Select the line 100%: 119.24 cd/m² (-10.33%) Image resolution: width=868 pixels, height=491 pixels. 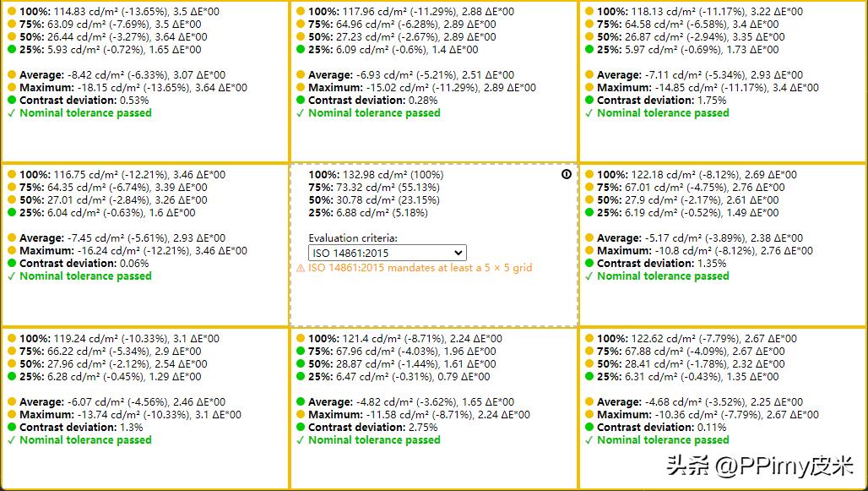pyautogui.click(x=120, y=339)
